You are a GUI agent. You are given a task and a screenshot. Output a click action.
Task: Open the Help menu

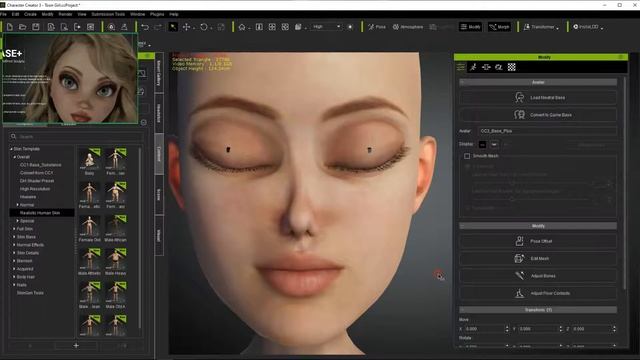tap(174, 14)
